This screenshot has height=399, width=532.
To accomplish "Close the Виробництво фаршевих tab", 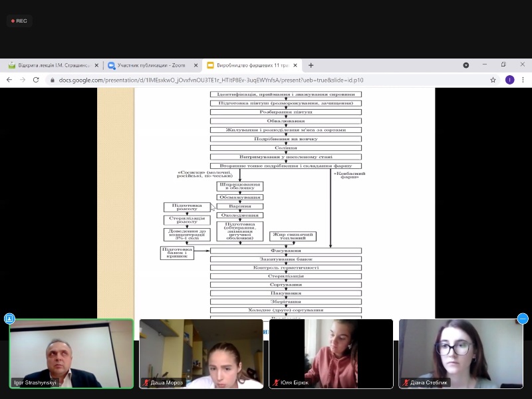I will pos(295,65).
